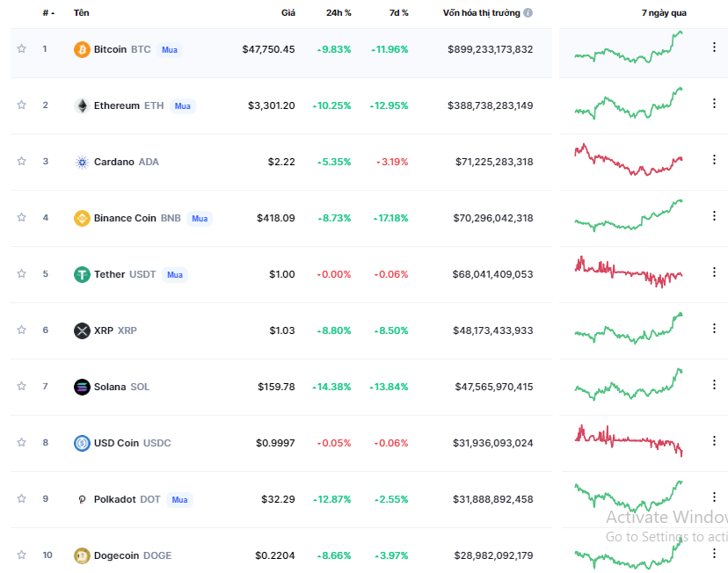Buy Binance Coin via Mua button
The width and height of the screenshot is (728, 573).
(x=200, y=219)
